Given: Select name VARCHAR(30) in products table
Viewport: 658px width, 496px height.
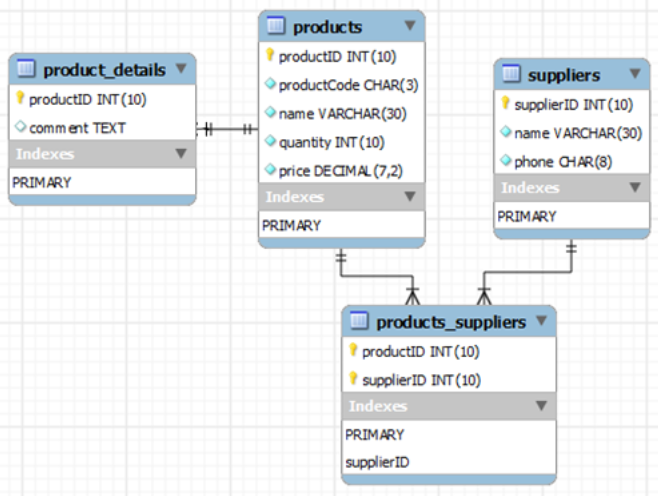Looking at the screenshot, I should click(x=342, y=114).
